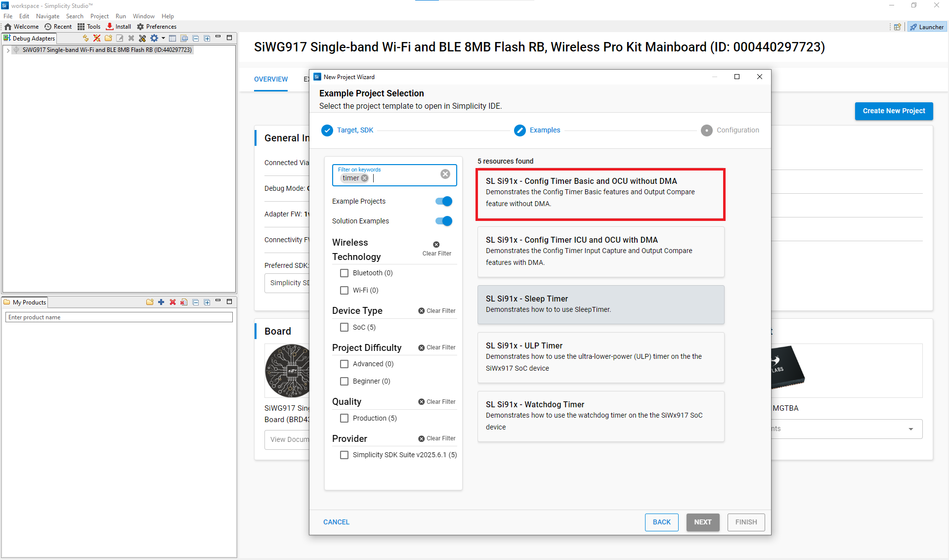Toggle the Example Projects switch

tap(444, 201)
